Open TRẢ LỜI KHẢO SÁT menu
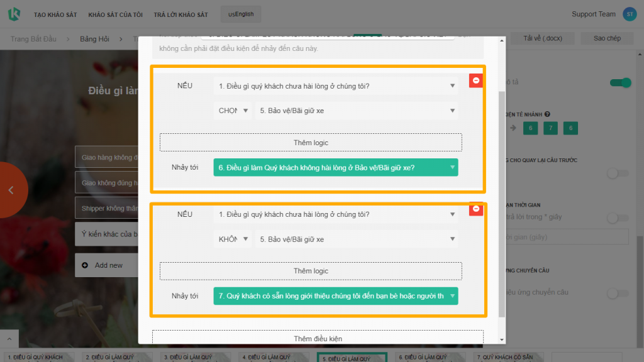The image size is (644, 362). pos(180,15)
